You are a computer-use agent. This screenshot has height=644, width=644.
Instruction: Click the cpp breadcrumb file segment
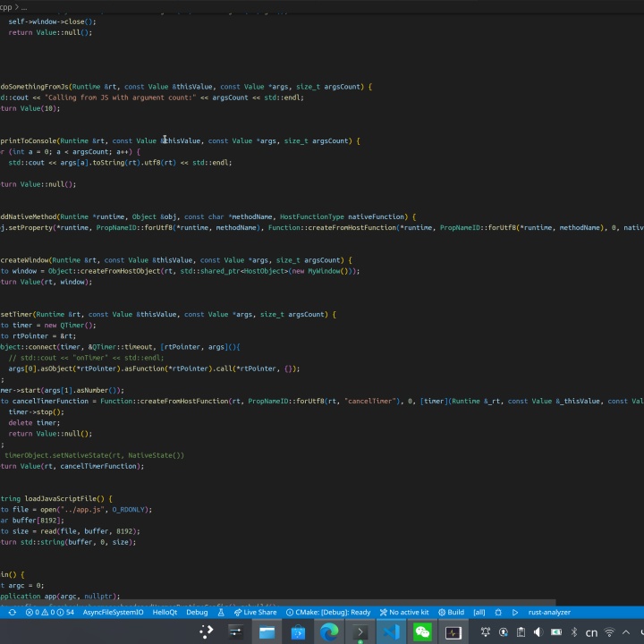pyautogui.click(x=5, y=7)
